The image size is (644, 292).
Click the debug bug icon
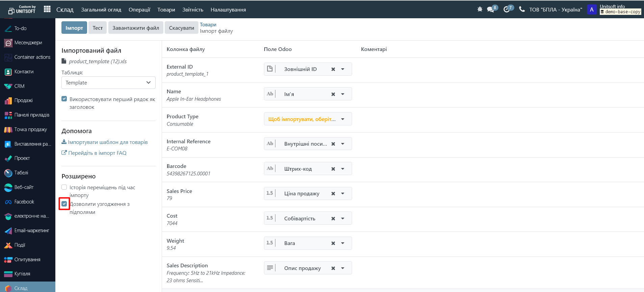(x=480, y=9)
